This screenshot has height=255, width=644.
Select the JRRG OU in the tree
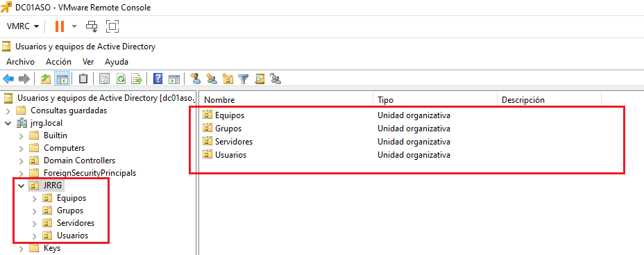[x=52, y=186]
